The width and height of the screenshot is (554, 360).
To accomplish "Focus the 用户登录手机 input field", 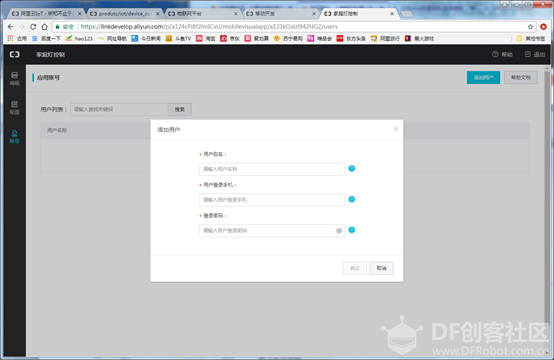I will pyautogui.click(x=272, y=200).
